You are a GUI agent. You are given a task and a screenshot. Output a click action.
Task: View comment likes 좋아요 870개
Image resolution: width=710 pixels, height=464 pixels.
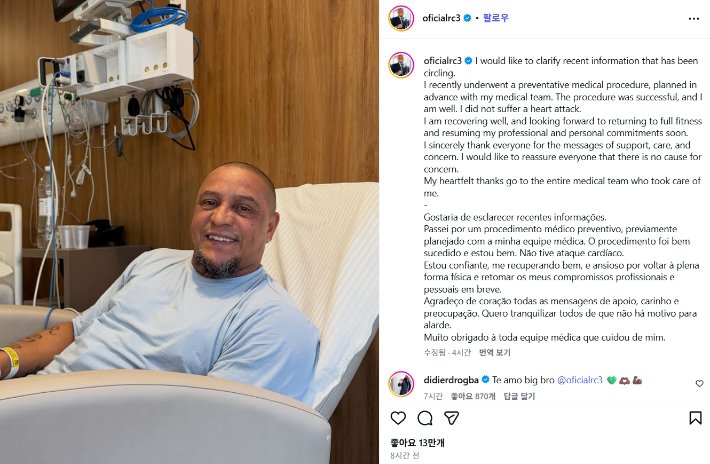coord(473,396)
